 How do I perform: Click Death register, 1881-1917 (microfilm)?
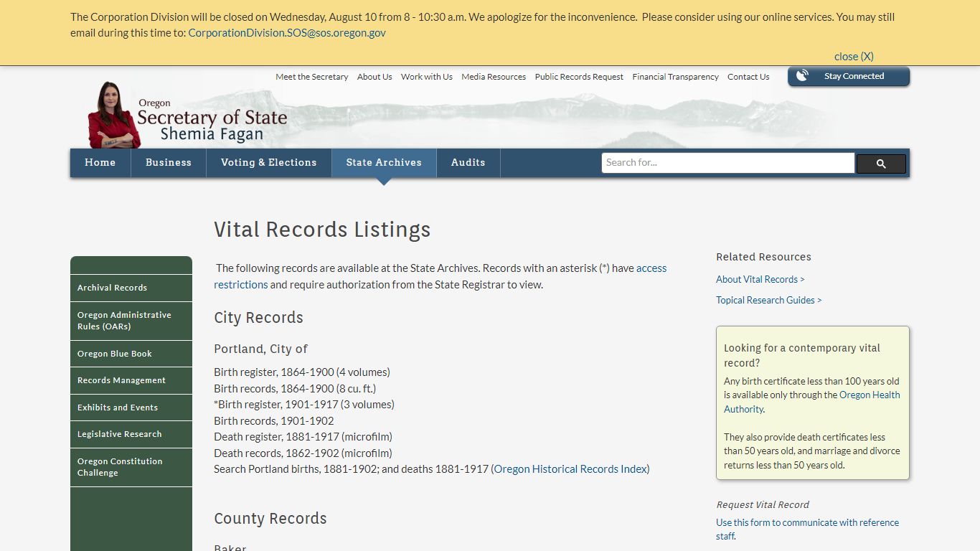[303, 437]
